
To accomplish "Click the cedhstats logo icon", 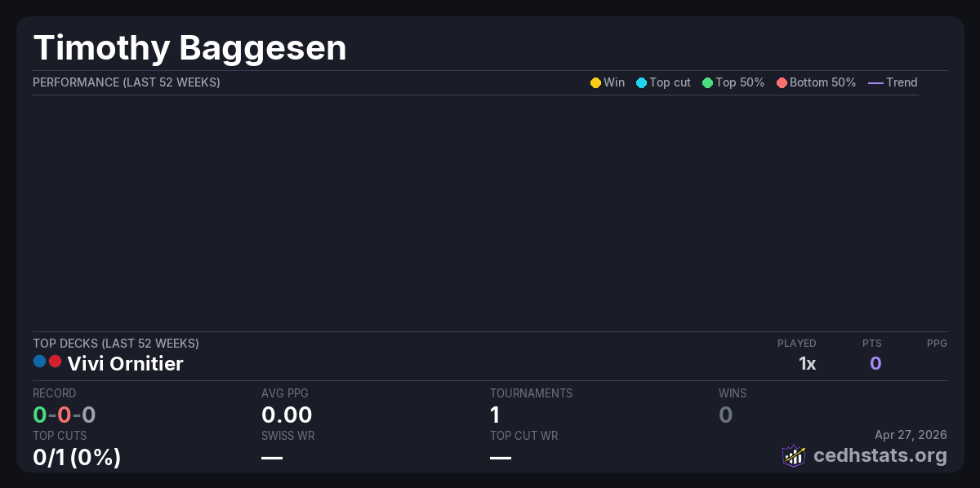I will [x=794, y=455].
